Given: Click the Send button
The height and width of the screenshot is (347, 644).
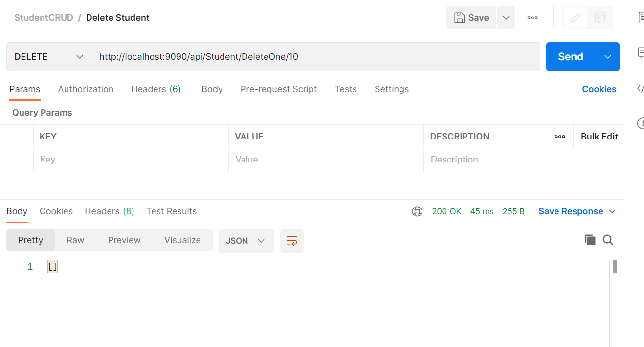Looking at the screenshot, I should point(570,56).
